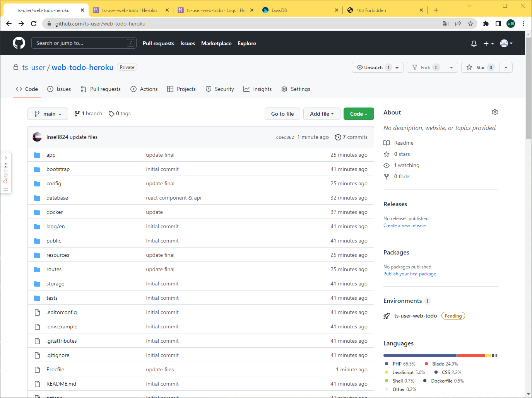Focus the Search or jump to field

[83, 43]
